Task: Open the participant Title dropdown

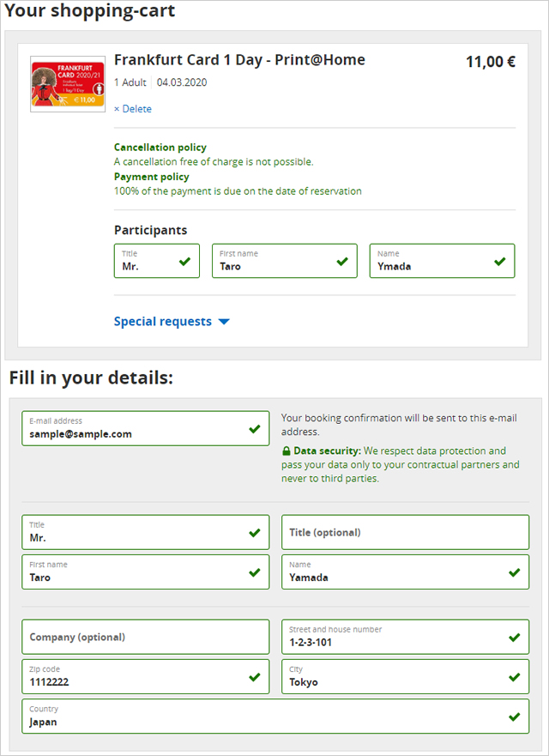Action: (156, 261)
